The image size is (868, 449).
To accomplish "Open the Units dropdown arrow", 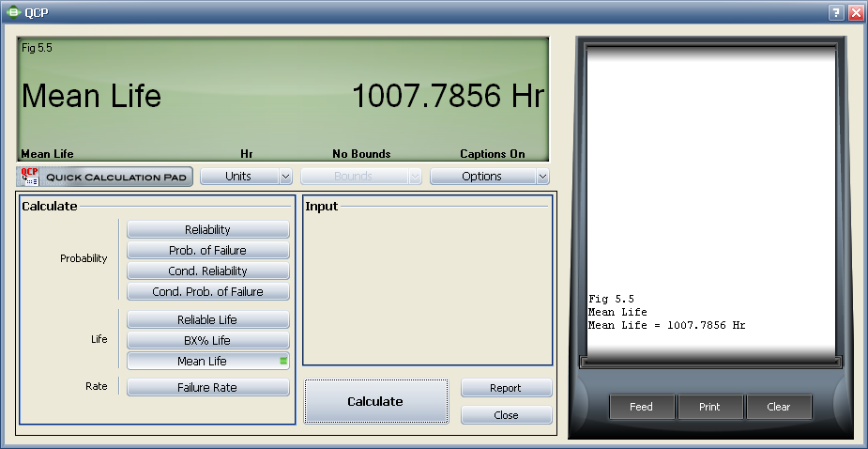I will (x=285, y=177).
